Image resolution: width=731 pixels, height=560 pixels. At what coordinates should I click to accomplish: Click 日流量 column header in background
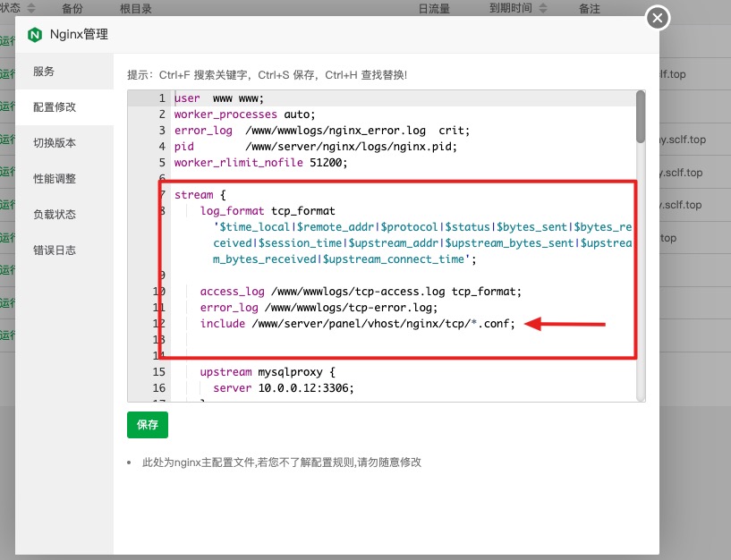click(434, 9)
